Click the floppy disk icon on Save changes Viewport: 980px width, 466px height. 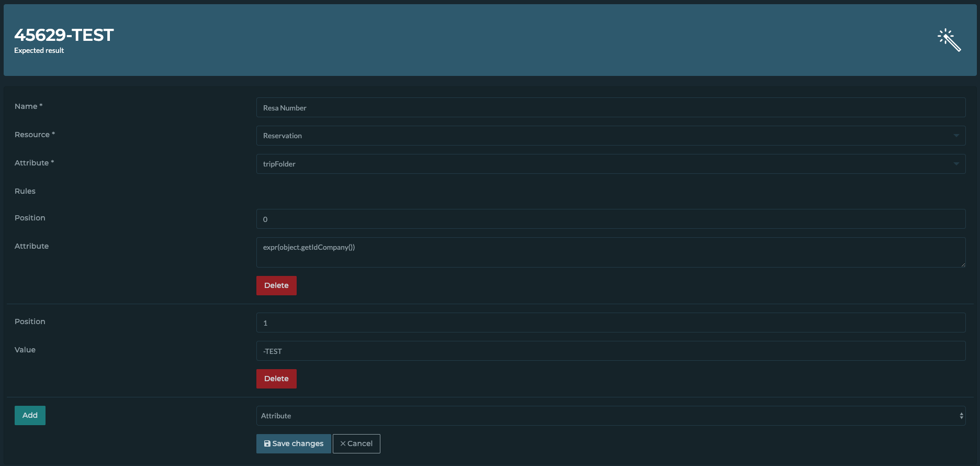pyautogui.click(x=267, y=443)
